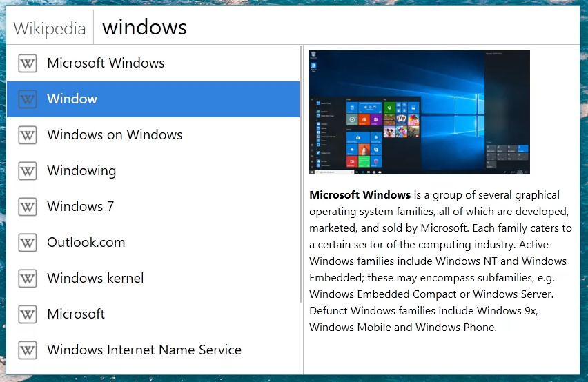Click the Wikipedia icon beside Microsoft result
This screenshot has height=382, width=588.
[x=28, y=314]
